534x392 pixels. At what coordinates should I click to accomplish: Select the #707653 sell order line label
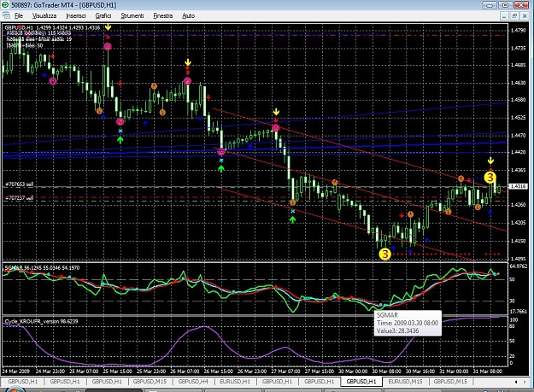tap(19, 184)
